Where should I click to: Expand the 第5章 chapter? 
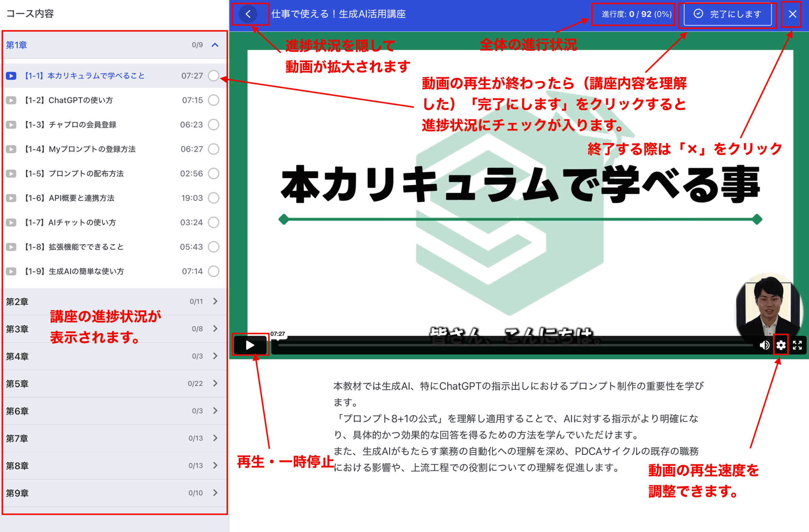pos(215,383)
